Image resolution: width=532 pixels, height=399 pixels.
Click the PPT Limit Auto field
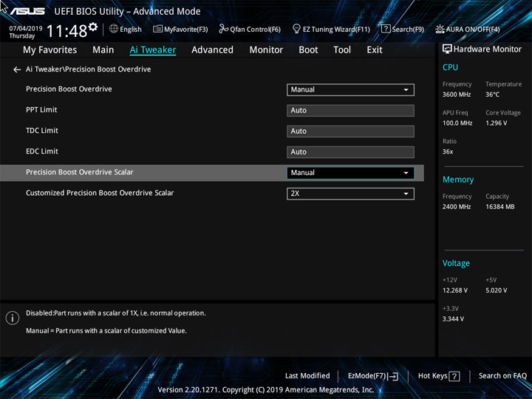[x=350, y=111]
